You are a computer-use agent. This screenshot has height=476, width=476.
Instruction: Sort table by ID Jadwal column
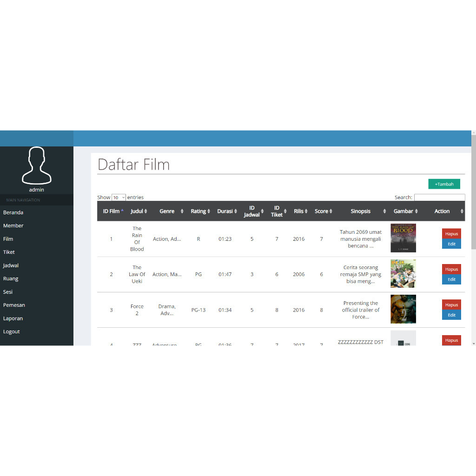coord(252,211)
